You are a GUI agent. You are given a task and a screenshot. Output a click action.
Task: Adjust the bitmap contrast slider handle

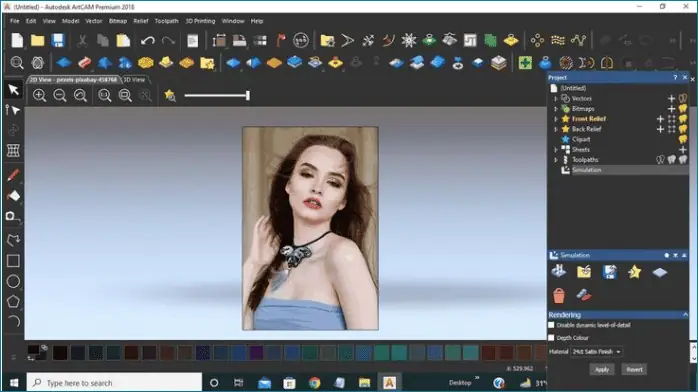[248, 95]
